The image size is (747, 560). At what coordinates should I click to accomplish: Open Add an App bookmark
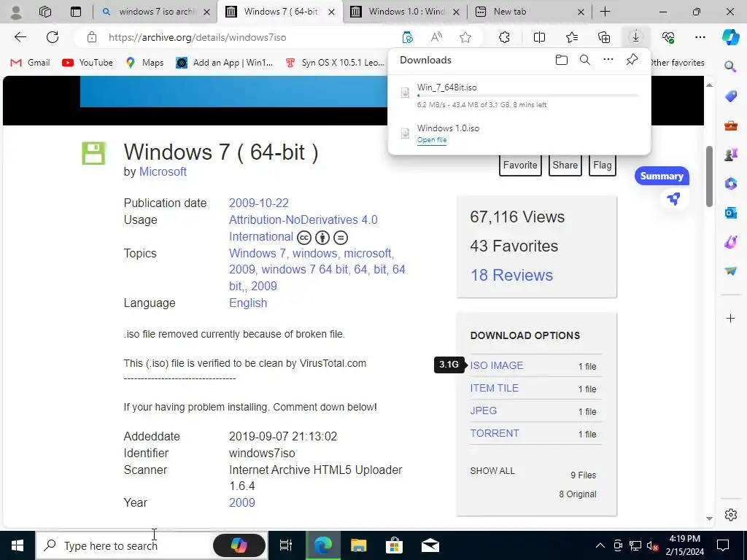pos(225,63)
